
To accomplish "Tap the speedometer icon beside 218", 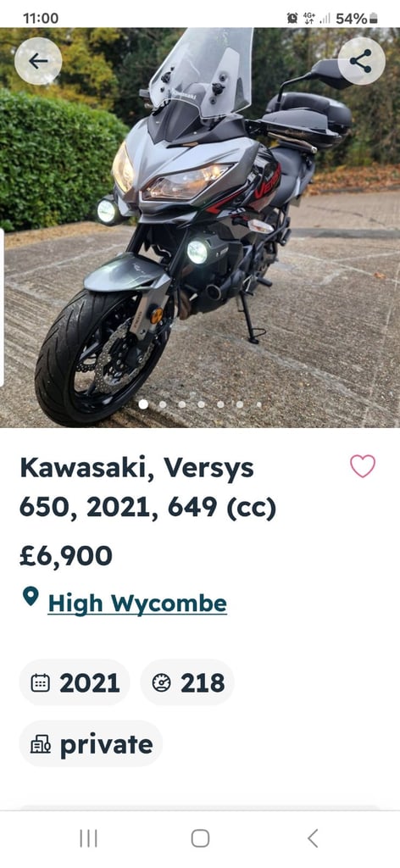I will point(161,683).
